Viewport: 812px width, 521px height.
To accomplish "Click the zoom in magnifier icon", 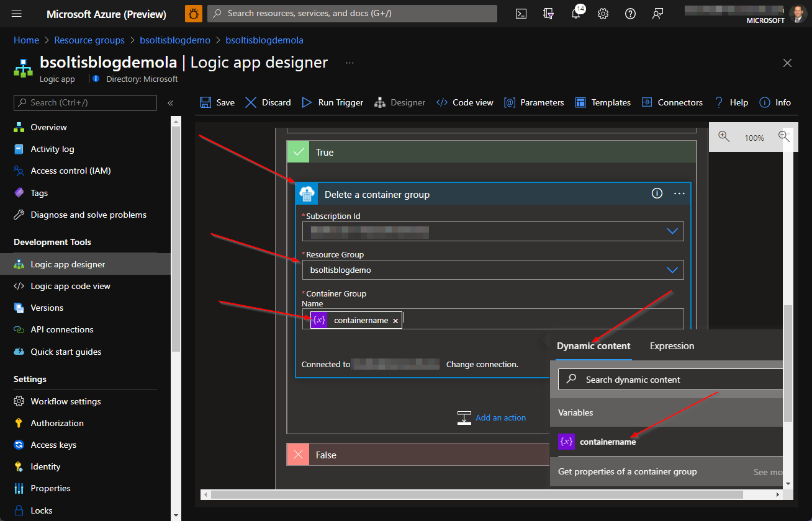I will (724, 137).
